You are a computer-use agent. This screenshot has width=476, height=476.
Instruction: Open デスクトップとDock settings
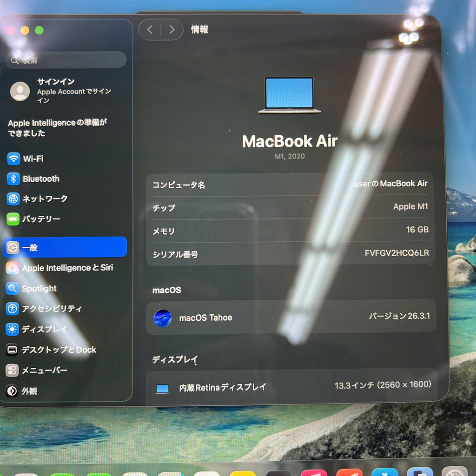(x=51, y=350)
